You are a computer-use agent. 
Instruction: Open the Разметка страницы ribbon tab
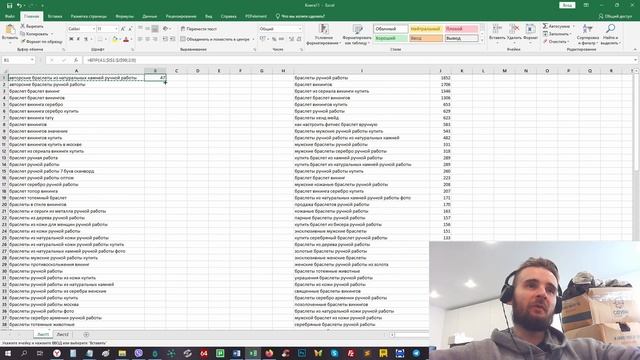tap(89, 16)
